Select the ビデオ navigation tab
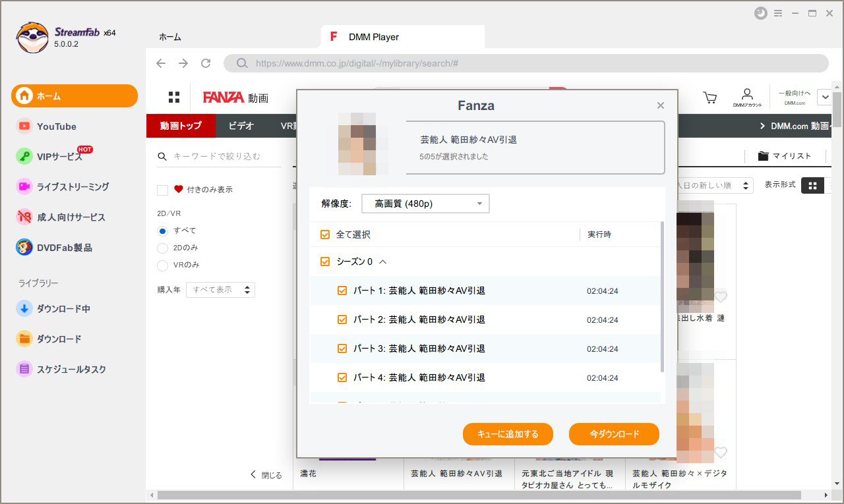 pyautogui.click(x=241, y=126)
